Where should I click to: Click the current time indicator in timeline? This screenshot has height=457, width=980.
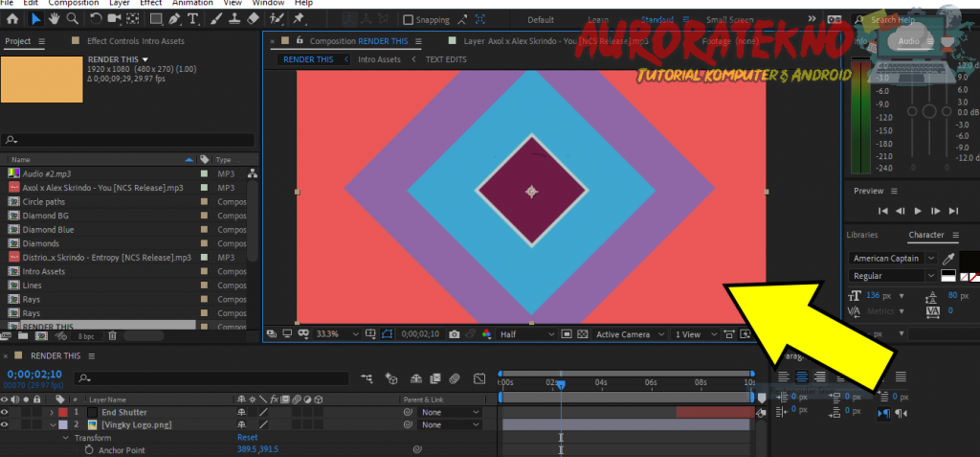point(561,384)
